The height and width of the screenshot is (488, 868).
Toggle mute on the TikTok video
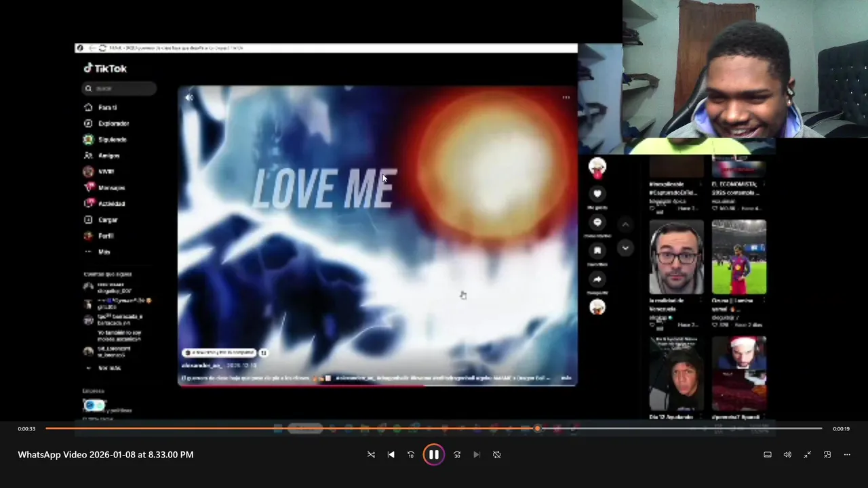tap(189, 98)
